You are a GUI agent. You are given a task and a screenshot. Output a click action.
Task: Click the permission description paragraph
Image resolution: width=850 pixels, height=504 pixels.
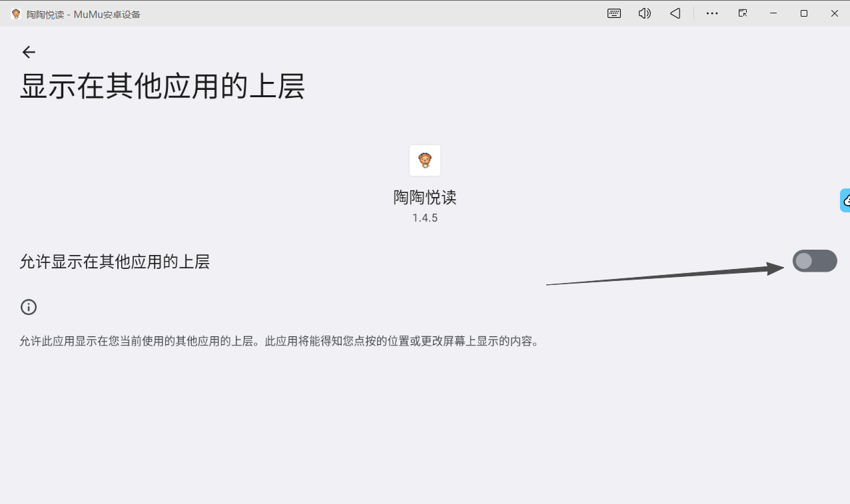coord(279,340)
